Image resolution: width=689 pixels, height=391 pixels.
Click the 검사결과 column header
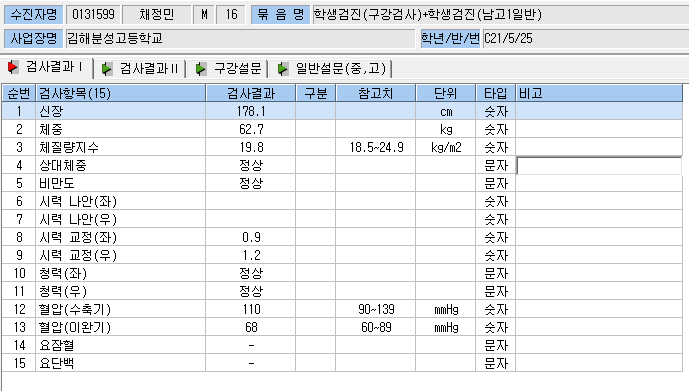click(x=250, y=93)
